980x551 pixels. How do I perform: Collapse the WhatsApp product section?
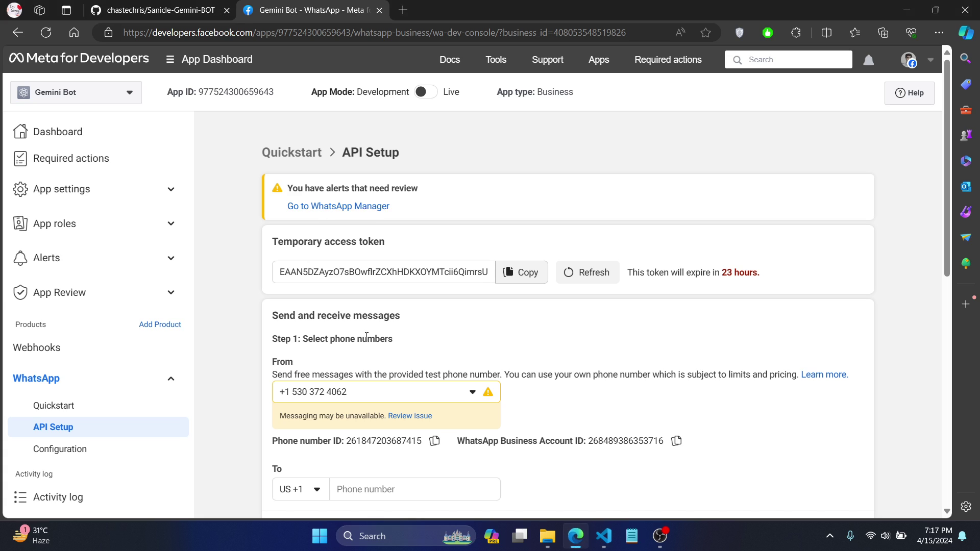(171, 379)
